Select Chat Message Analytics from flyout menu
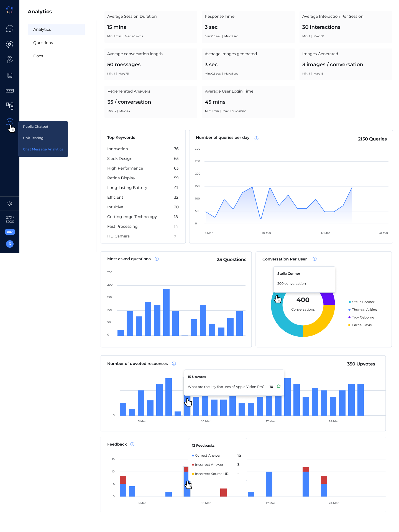Viewport: 399px width, 532px height. tap(43, 149)
